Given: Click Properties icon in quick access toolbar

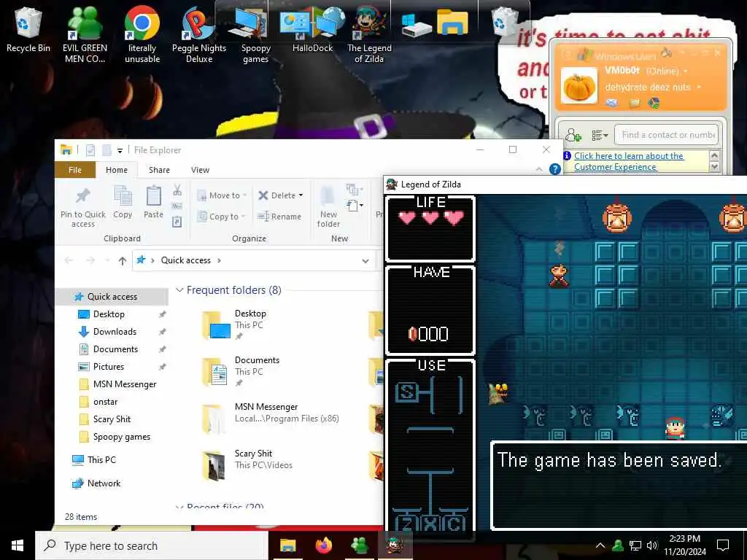Looking at the screenshot, I should (90, 150).
